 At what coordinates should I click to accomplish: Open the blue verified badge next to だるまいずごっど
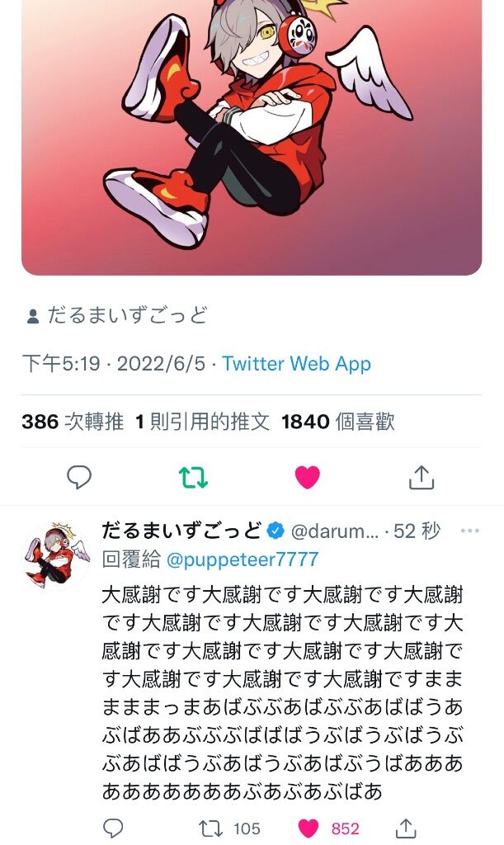pyautogui.click(x=276, y=531)
